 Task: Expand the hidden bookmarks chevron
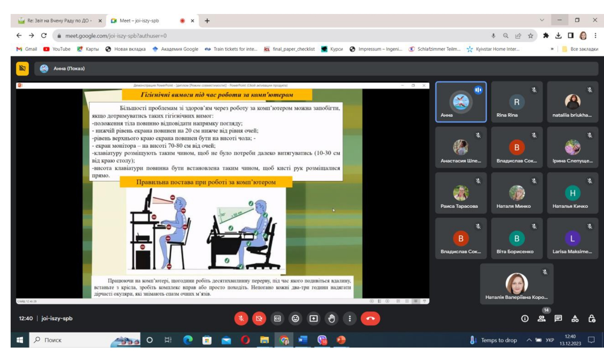(x=552, y=49)
